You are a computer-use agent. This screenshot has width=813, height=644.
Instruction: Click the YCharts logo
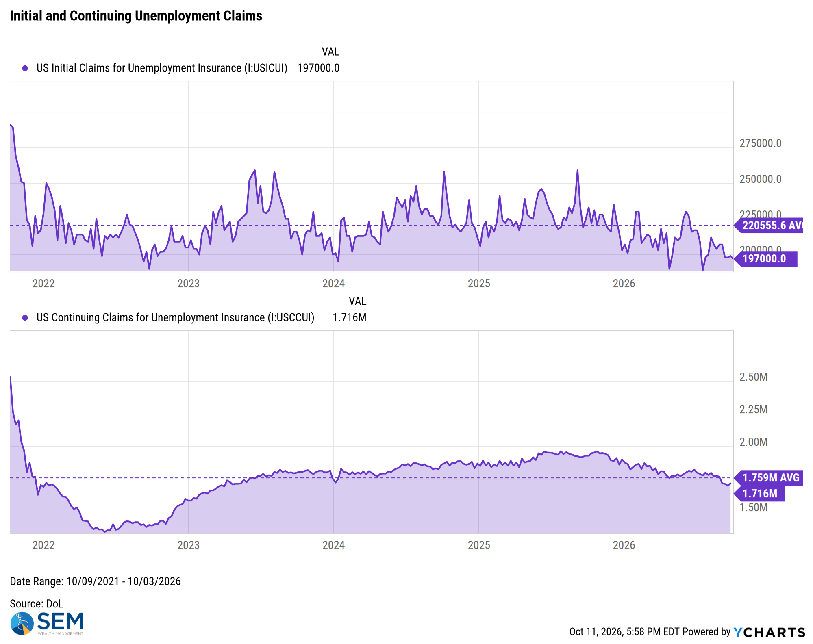[x=769, y=632]
